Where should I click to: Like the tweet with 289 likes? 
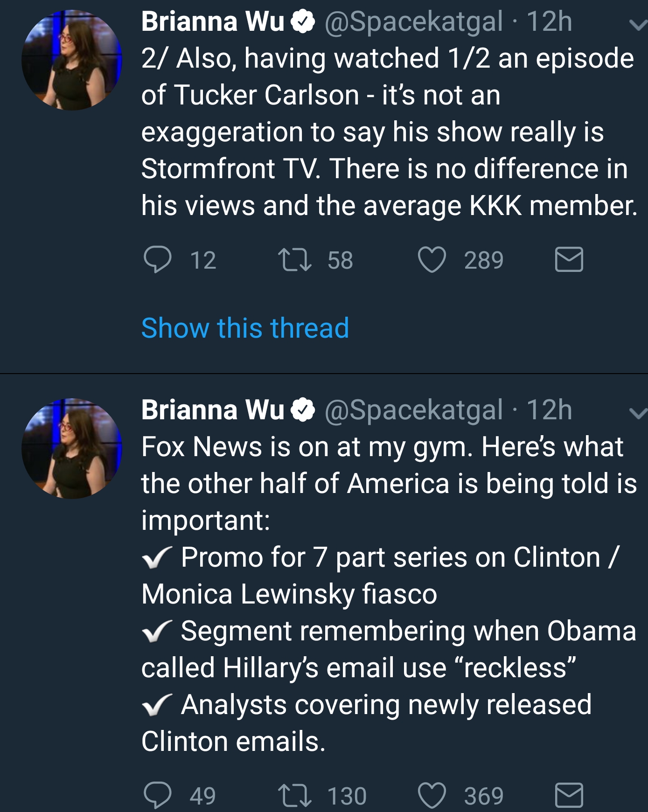click(x=432, y=260)
